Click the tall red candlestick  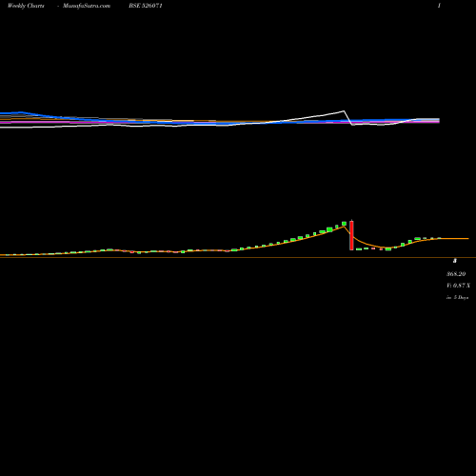pos(351,235)
